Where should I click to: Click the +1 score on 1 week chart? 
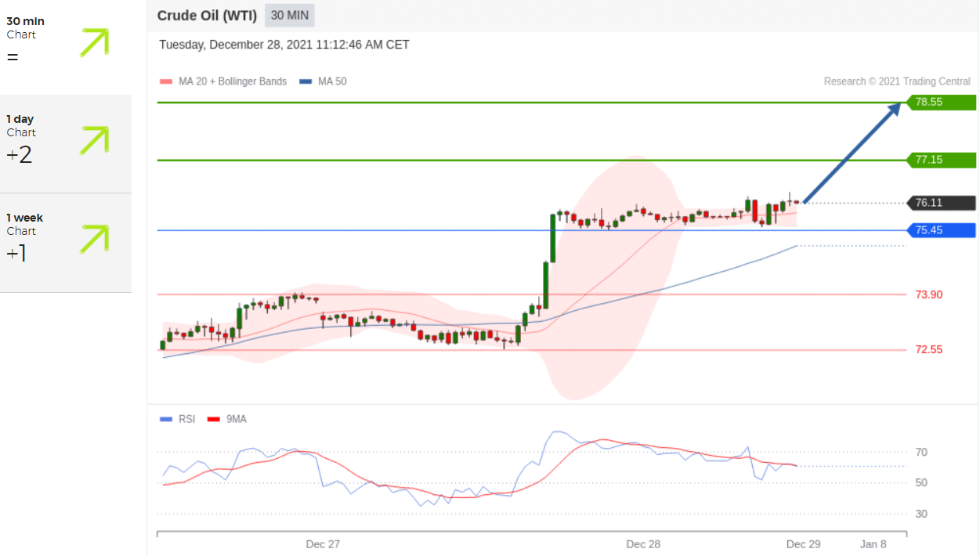click(16, 253)
